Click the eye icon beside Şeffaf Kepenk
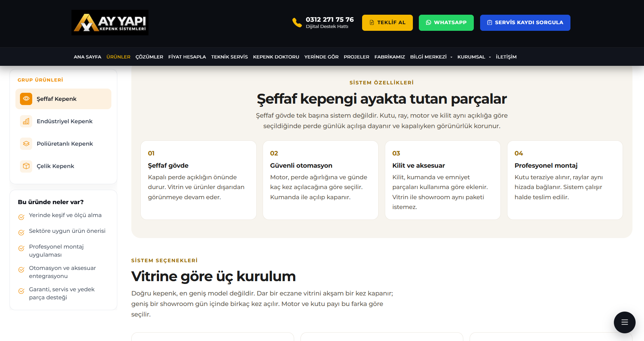 pyautogui.click(x=26, y=99)
